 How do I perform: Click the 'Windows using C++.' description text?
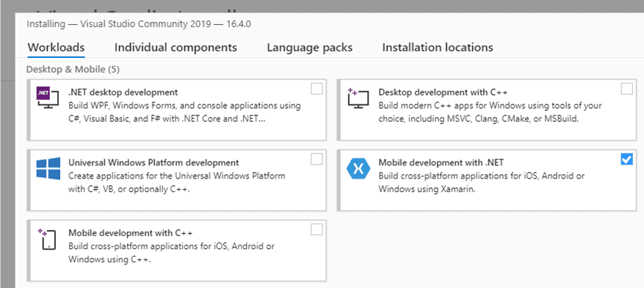click(x=109, y=260)
